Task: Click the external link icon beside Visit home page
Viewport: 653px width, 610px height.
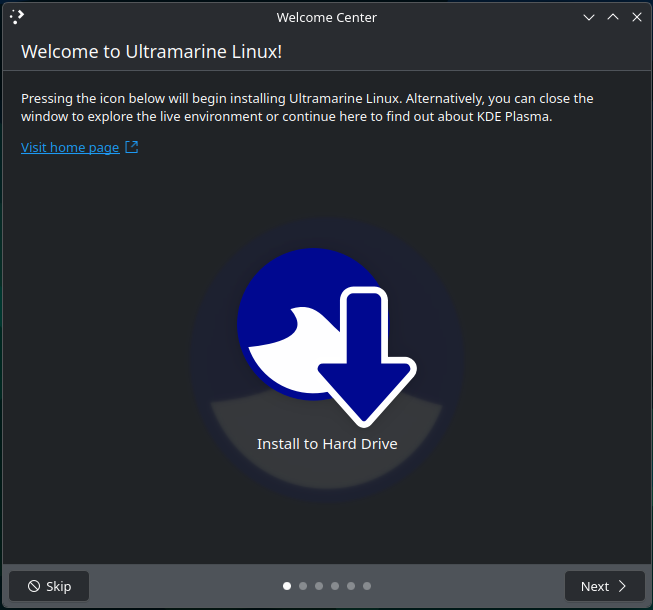Action: (x=132, y=148)
